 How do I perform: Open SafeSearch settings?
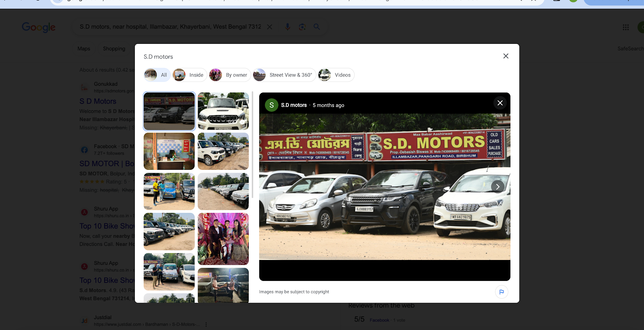[631, 49]
